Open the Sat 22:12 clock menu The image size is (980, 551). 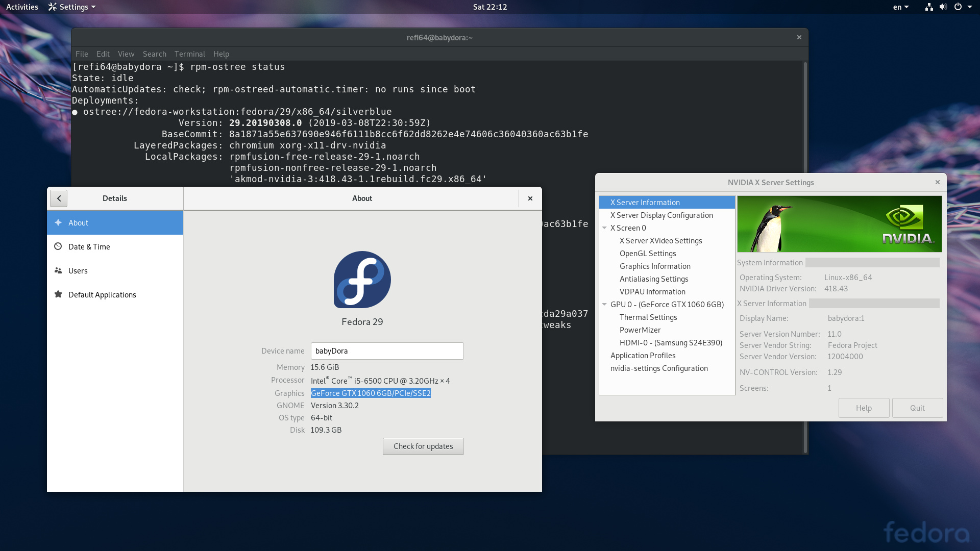click(490, 7)
